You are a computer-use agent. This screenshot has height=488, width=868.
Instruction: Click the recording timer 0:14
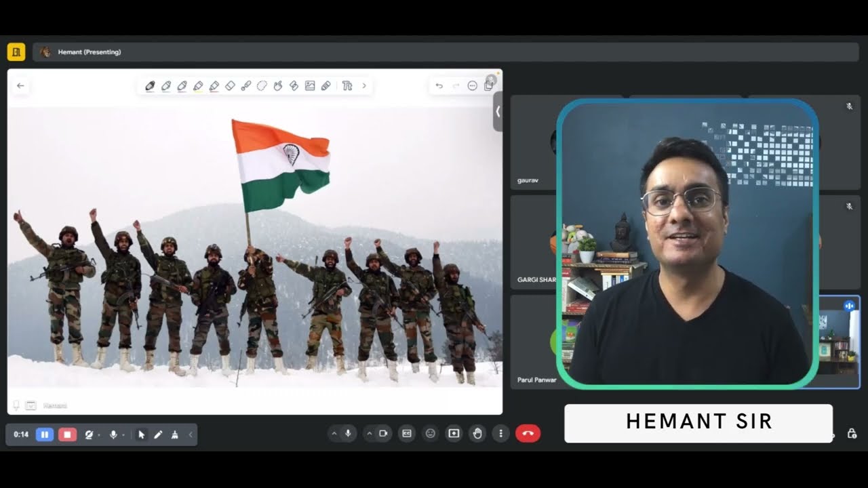pyautogui.click(x=21, y=434)
